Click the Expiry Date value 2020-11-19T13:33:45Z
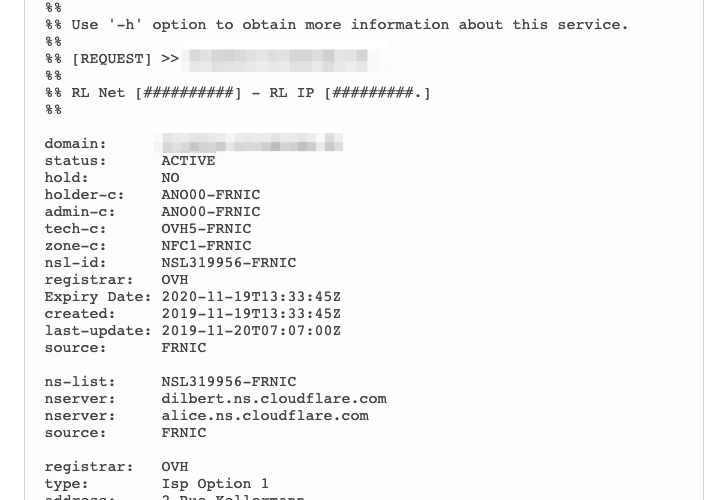The width and height of the screenshot is (713, 500). point(251,296)
